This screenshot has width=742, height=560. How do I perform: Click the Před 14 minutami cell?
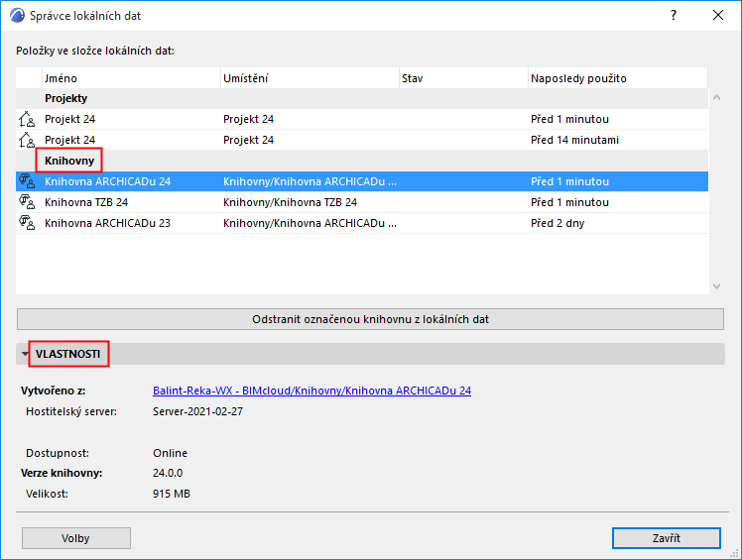pos(574,140)
